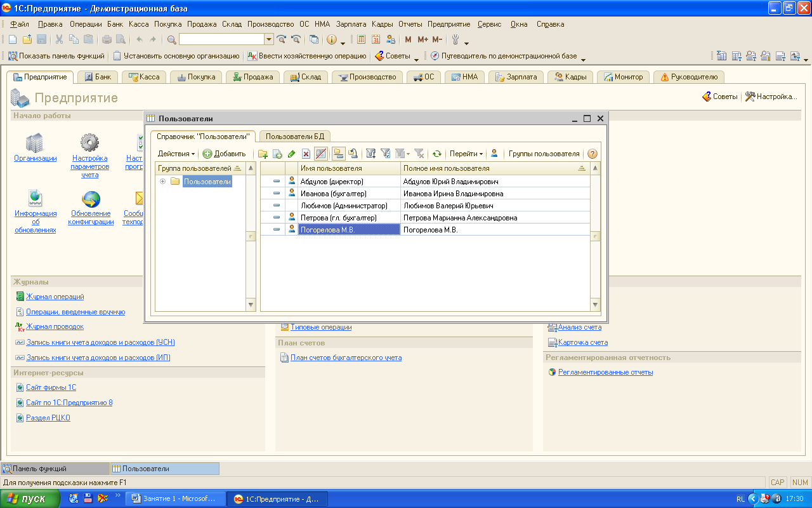Open the Регламентированные отчеты link
812x508 pixels.
(x=605, y=372)
